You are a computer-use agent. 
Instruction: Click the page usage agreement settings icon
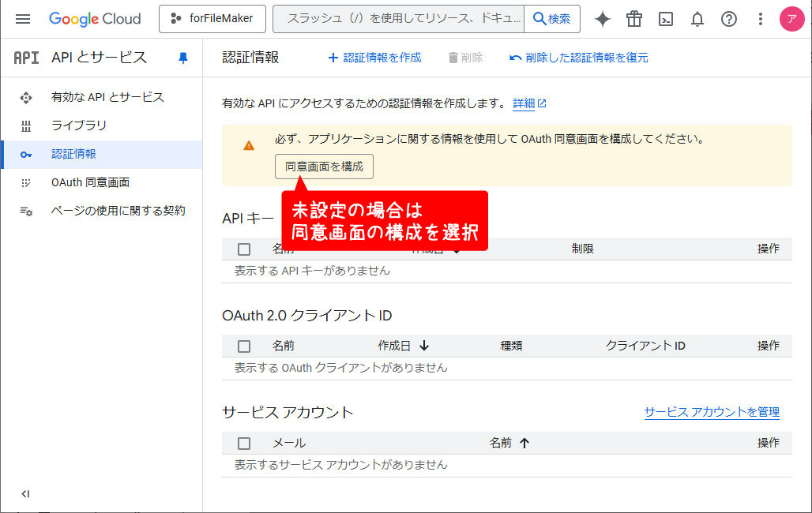point(26,212)
